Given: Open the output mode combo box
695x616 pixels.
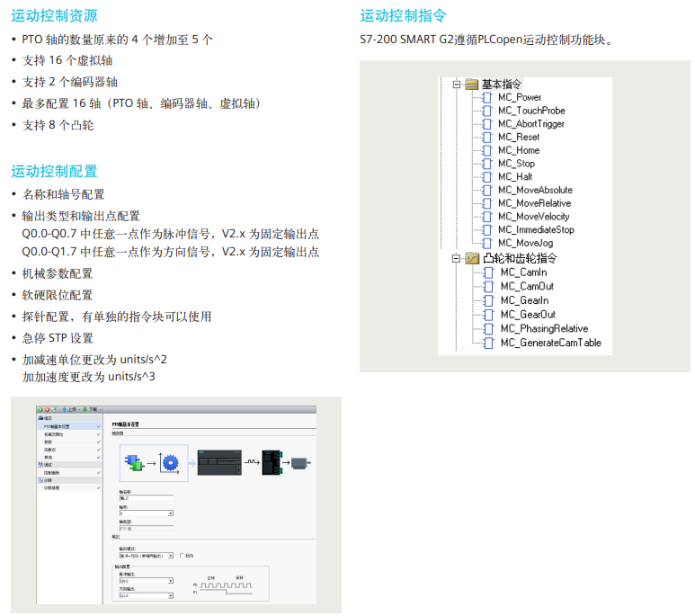Looking at the screenshot, I should [147, 556].
